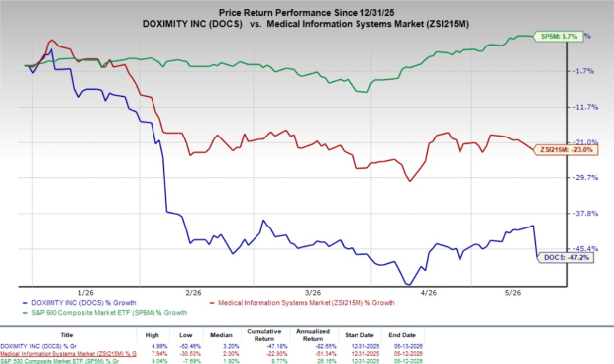614x364 pixels.
Task: Click the -37.8% y-axis label
Action: [x=585, y=213]
